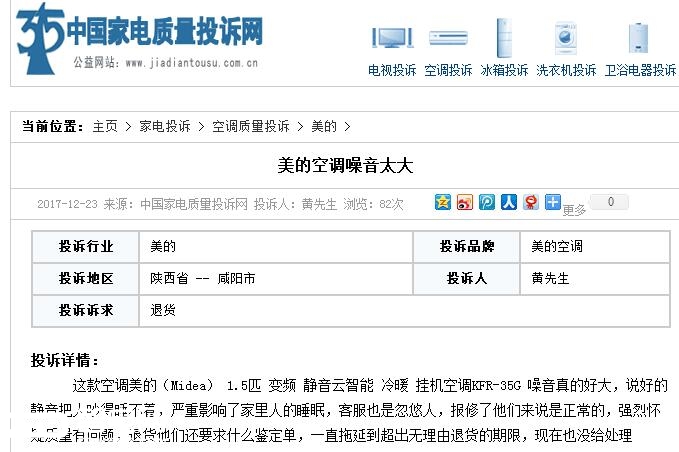The width and height of the screenshot is (679, 452).
Task: Click the 中国家电质量投诉网 site title
Action: pos(165,31)
